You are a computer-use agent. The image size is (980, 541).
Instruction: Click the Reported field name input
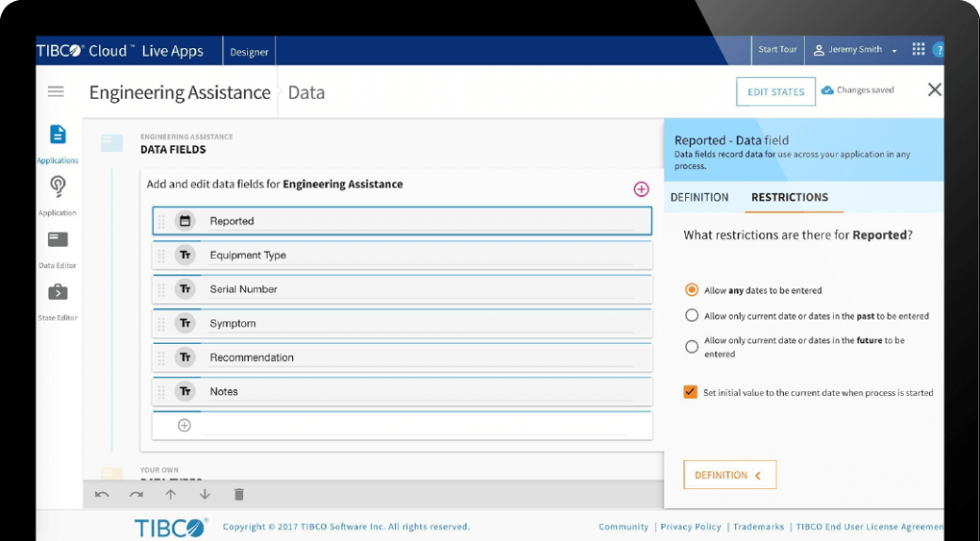coord(420,221)
